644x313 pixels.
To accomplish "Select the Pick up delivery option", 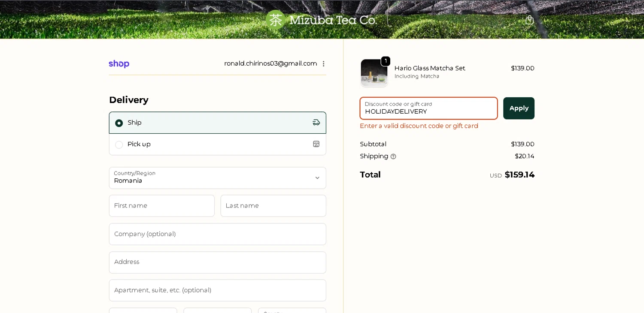I will point(218,144).
